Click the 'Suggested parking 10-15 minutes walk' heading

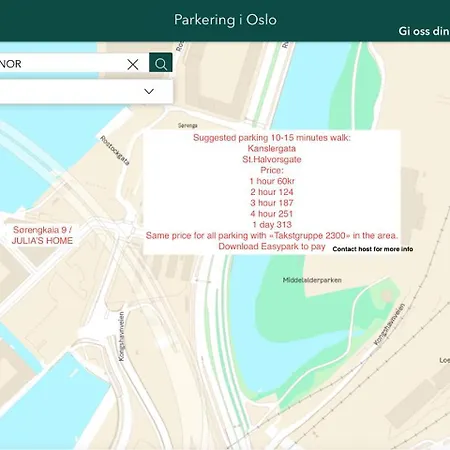(272, 138)
